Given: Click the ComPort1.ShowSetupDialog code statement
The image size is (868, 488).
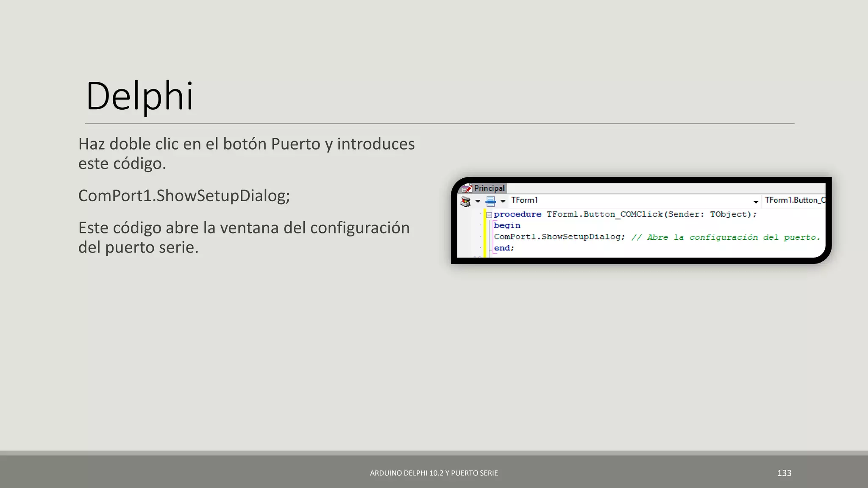Looking at the screenshot, I should coord(559,237).
